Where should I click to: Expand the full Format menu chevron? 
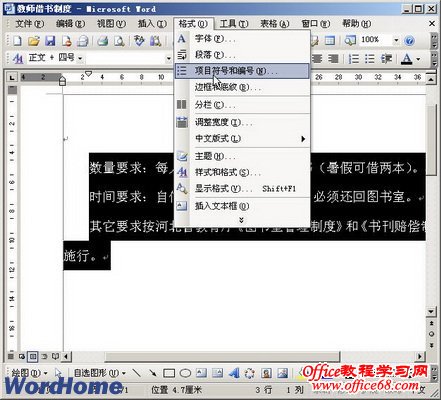(241, 220)
